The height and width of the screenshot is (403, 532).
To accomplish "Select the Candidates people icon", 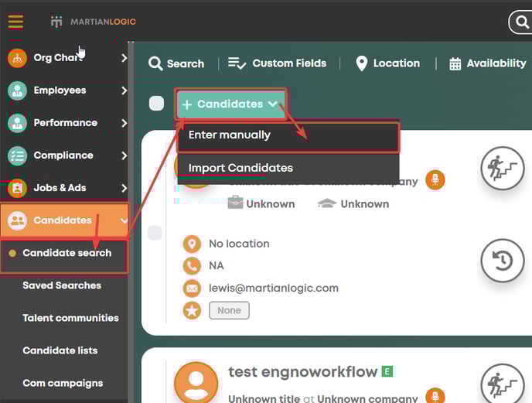I will [17, 220].
